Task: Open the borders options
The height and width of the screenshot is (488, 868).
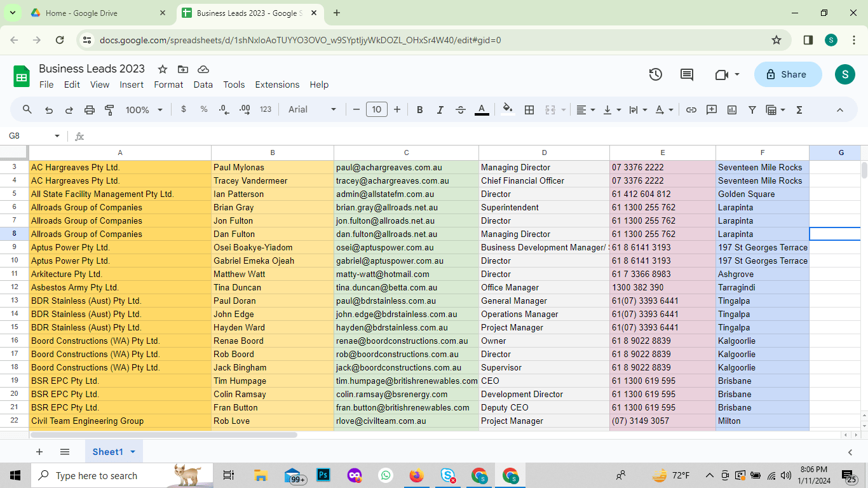Action: 529,110
